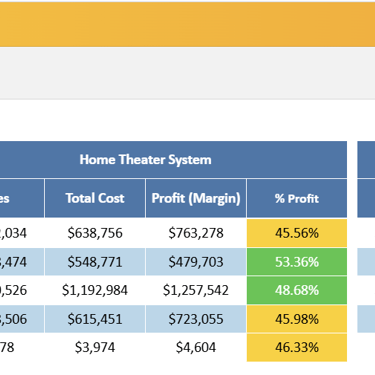Click the $638,756 total cost cell
This screenshot has width=375, height=375.
point(95,233)
